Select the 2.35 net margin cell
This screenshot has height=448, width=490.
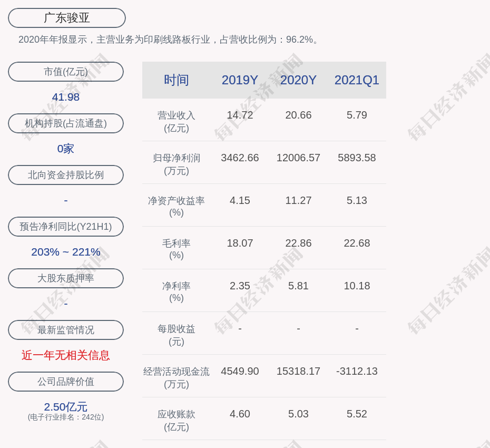tap(240, 286)
